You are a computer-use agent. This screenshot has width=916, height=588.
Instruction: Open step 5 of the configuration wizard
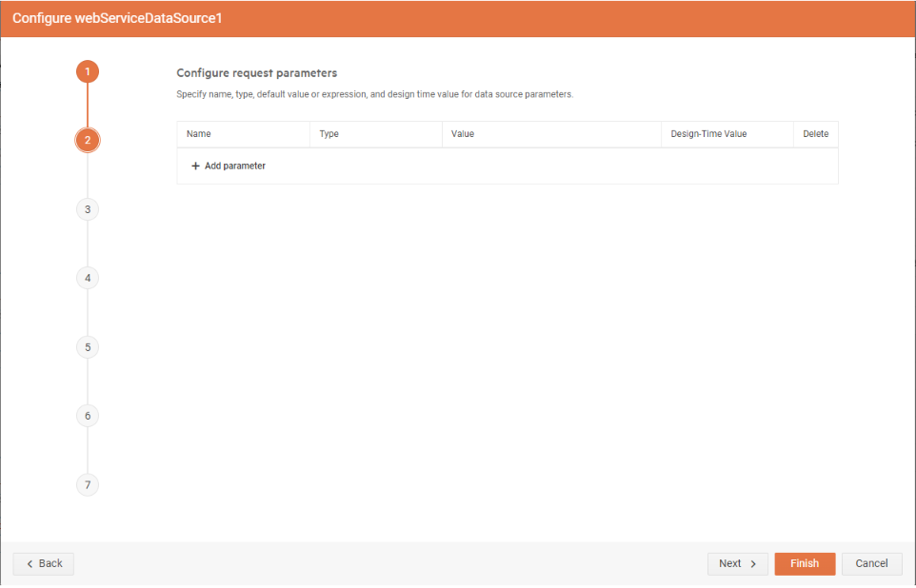[x=87, y=346]
